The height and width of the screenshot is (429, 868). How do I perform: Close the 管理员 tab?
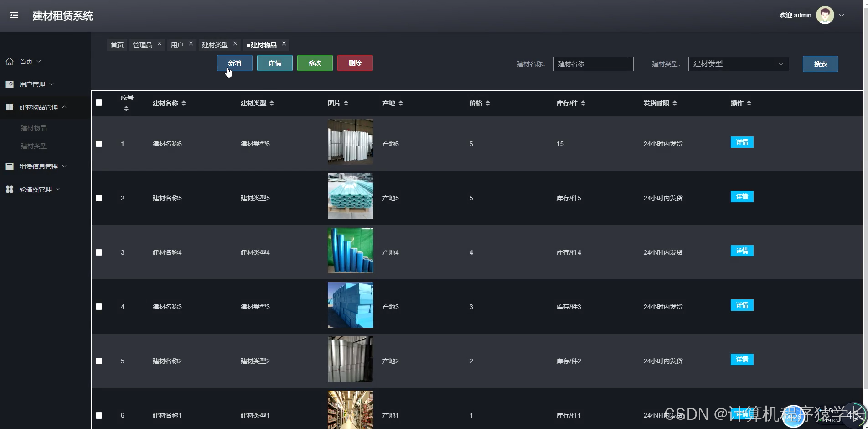point(160,43)
